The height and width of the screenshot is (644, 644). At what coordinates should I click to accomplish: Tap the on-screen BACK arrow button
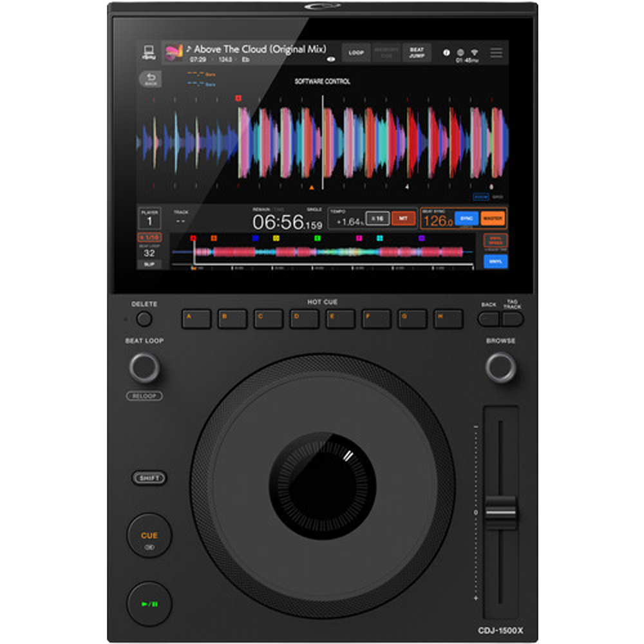pos(150,79)
